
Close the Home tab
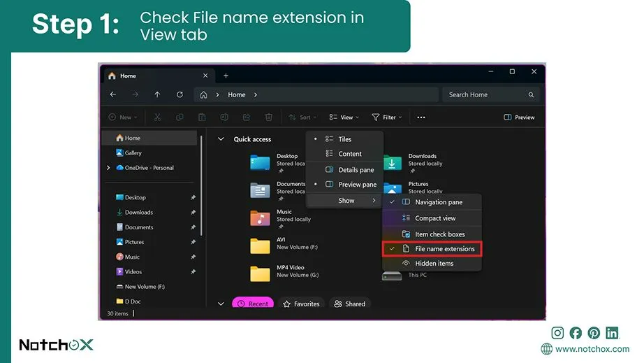(x=205, y=76)
